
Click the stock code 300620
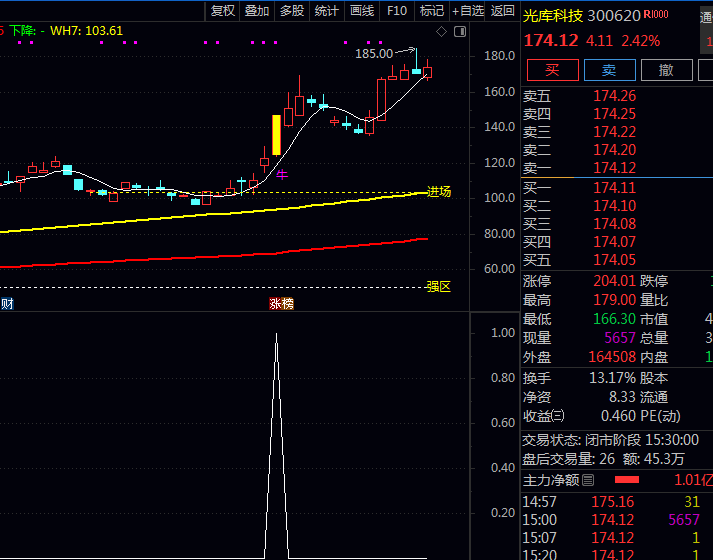614,16
